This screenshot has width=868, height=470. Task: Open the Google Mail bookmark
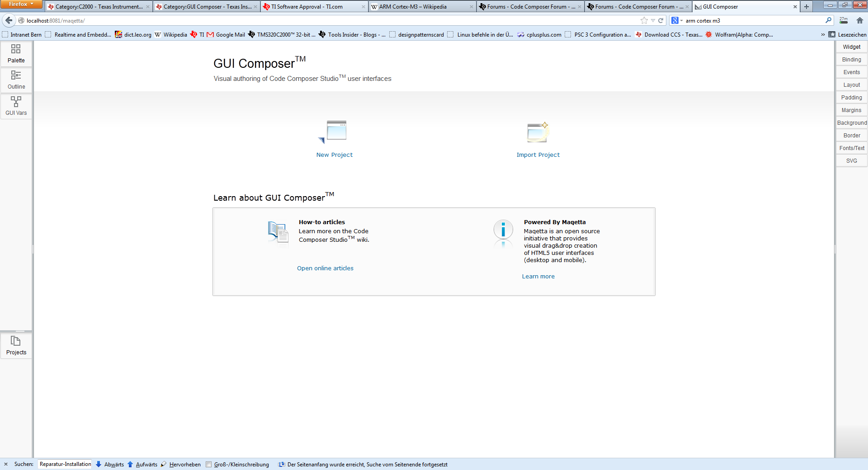[226, 34]
